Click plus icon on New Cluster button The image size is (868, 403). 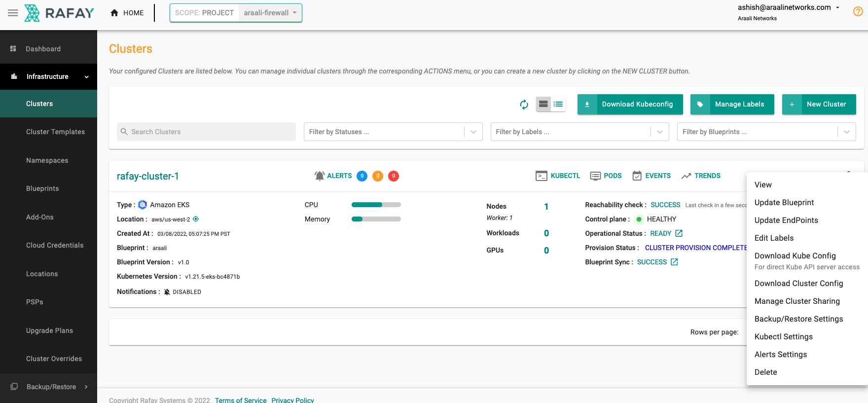[792, 104]
